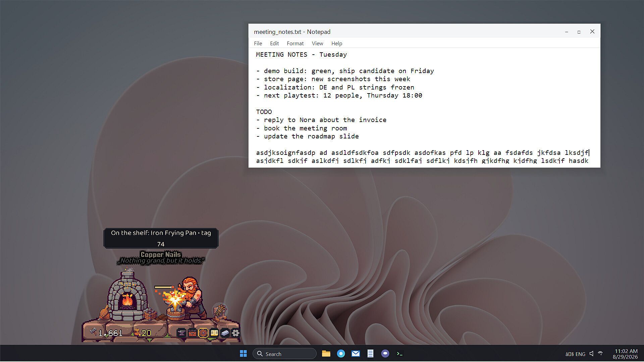
Task: Open the terminal icon on the taskbar
Action: click(400, 354)
